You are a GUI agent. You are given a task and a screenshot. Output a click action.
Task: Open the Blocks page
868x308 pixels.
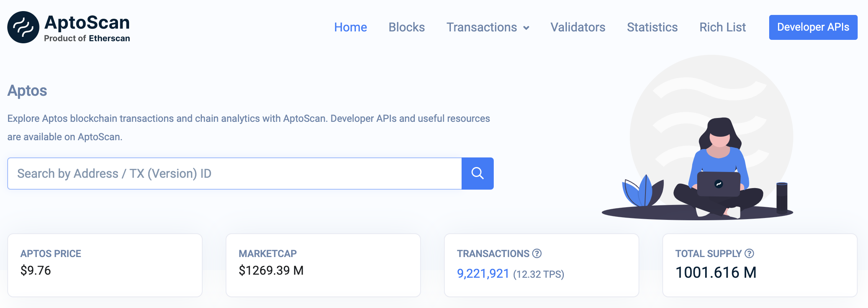click(406, 27)
